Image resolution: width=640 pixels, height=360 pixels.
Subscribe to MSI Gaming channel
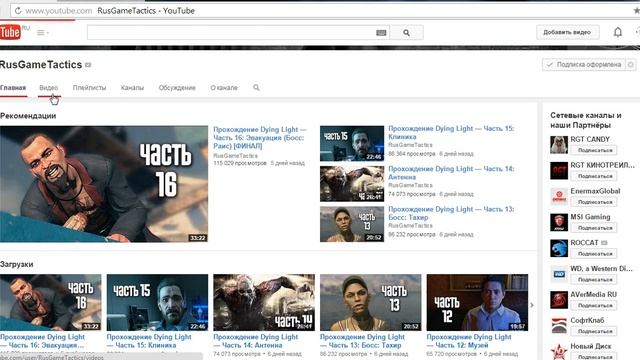pos(595,228)
